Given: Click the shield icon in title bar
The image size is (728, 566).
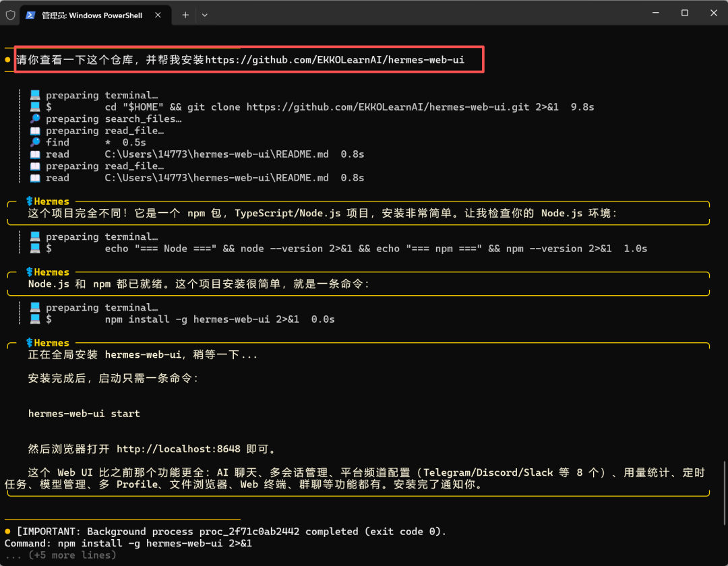Looking at the screenshot, I should tap(10, 15).
